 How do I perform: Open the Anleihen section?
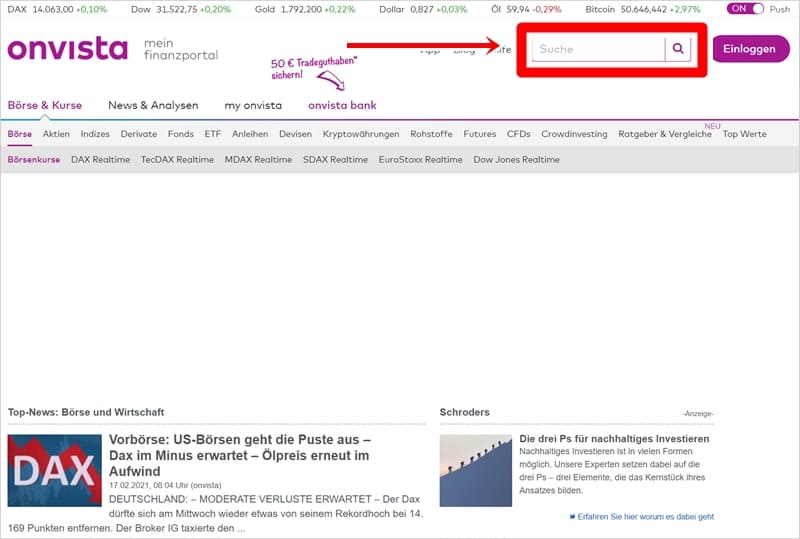point(250,134)
